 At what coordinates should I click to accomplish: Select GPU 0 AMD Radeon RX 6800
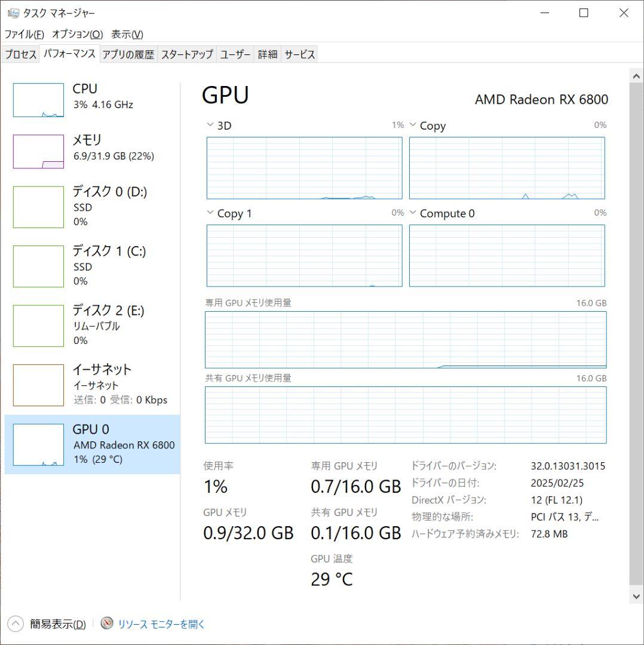click(92, 444)
